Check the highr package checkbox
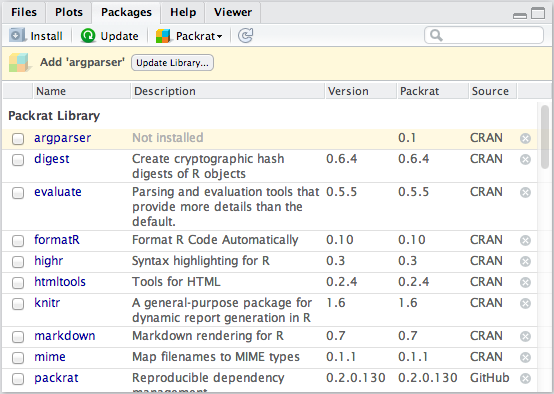The height and width of the screenshot is (394, 554). (18, 261)
